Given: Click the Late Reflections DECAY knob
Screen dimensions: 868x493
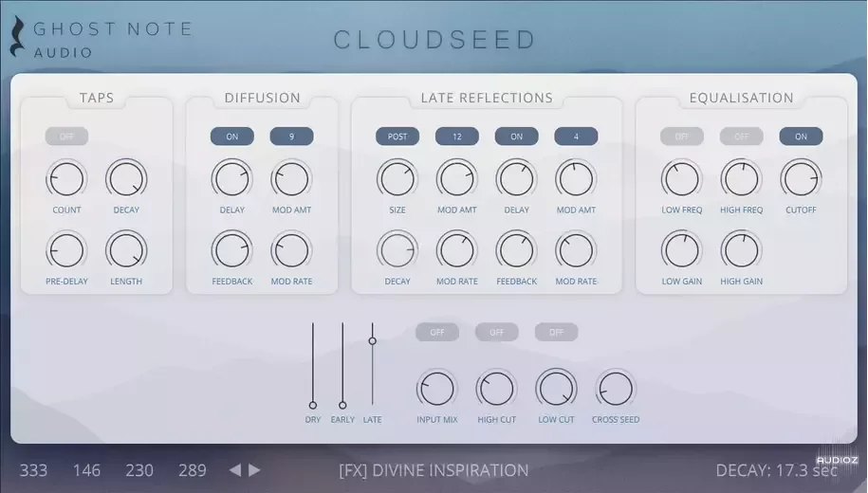Looking at the screenshot, I should tap(397, 250).
